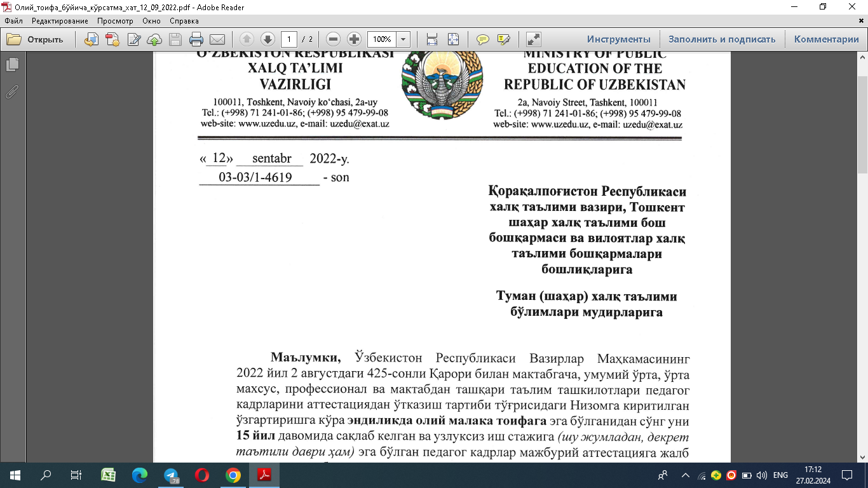Click the print file icon
This screenshot has height=488, width=868.
(x=196, y=39)
